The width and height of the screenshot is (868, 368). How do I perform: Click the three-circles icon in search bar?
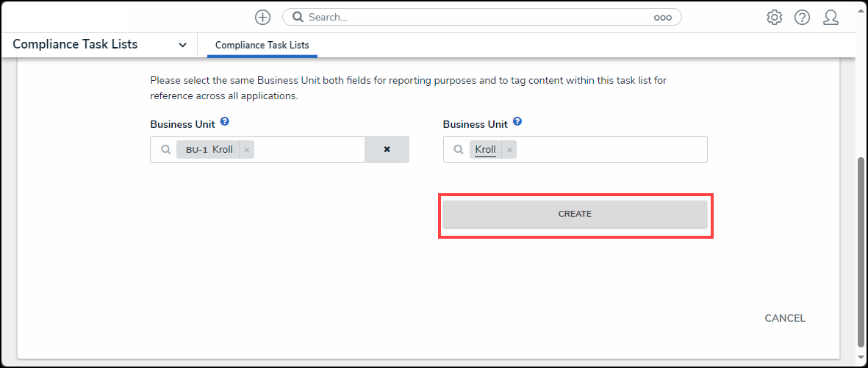(663, 18)
